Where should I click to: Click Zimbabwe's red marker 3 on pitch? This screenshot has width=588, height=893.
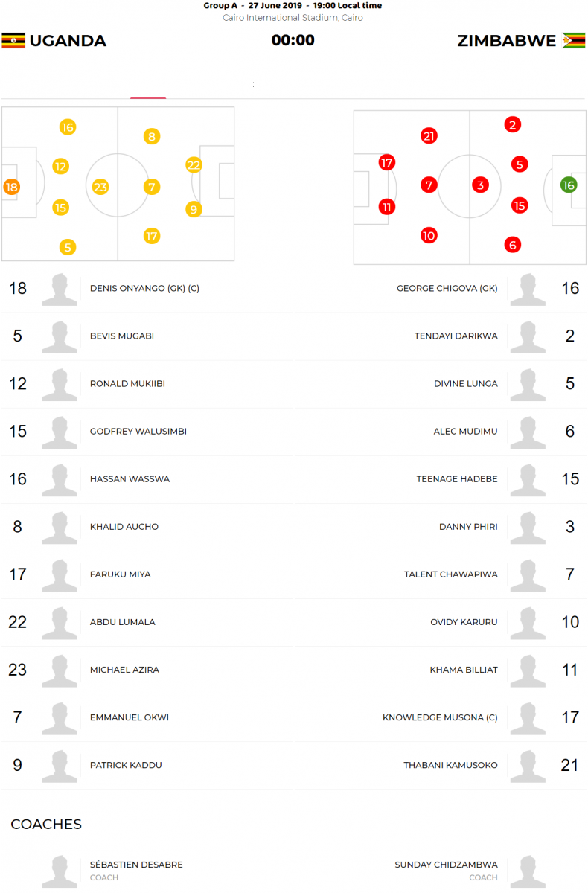pos(480,185)
